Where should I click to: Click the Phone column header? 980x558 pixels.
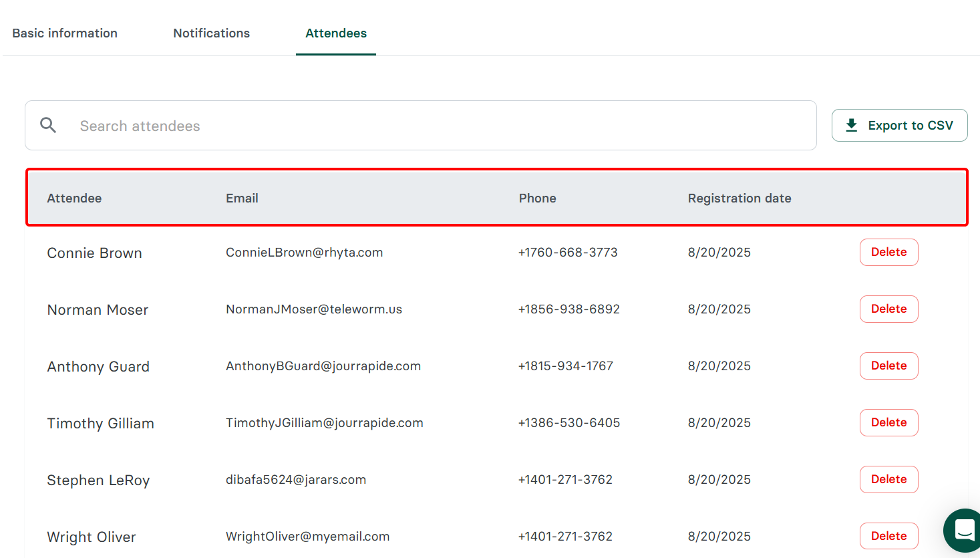[x=537, y=198]
